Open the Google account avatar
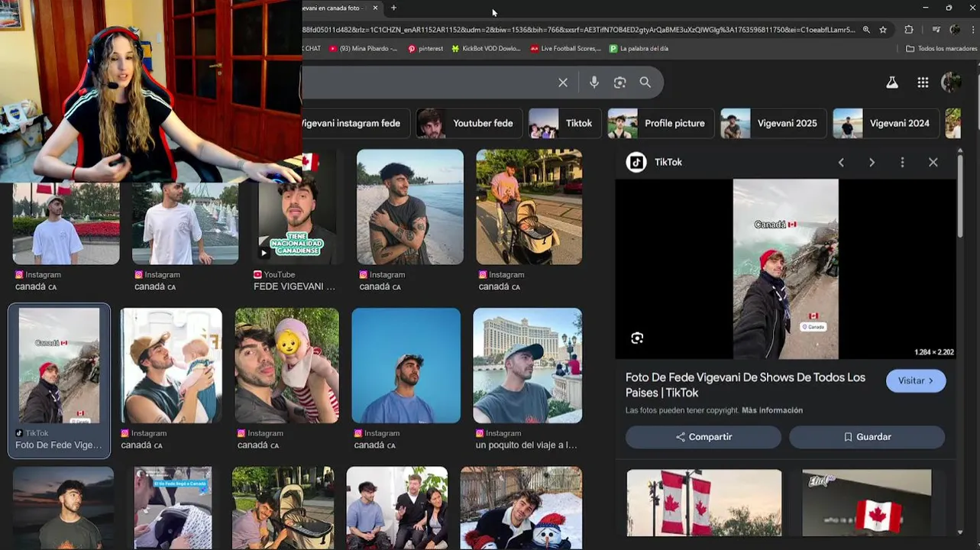980x550 pixels. tap(951, 82)
